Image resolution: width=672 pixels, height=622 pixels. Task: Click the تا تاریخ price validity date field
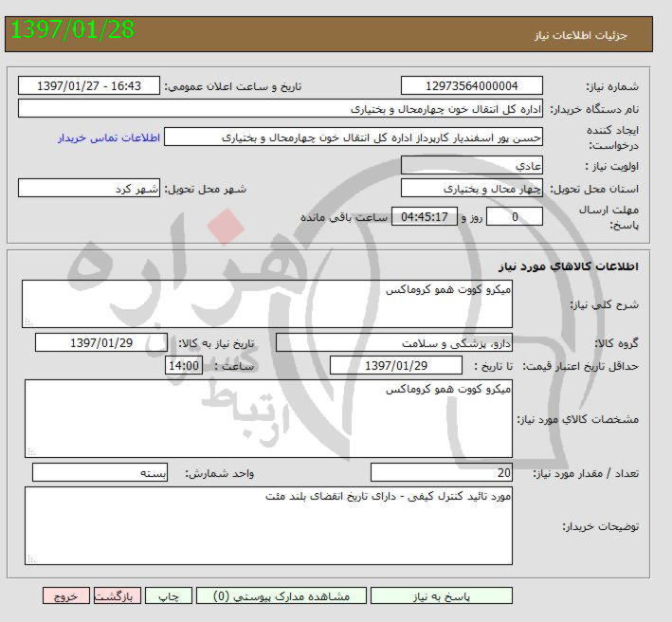tap(396, 366)
